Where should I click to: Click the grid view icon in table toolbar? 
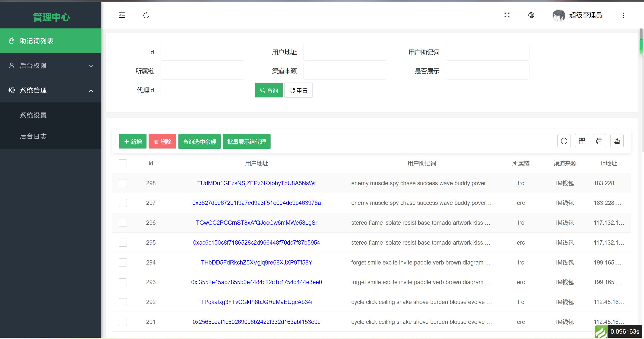tap(581, 141)
